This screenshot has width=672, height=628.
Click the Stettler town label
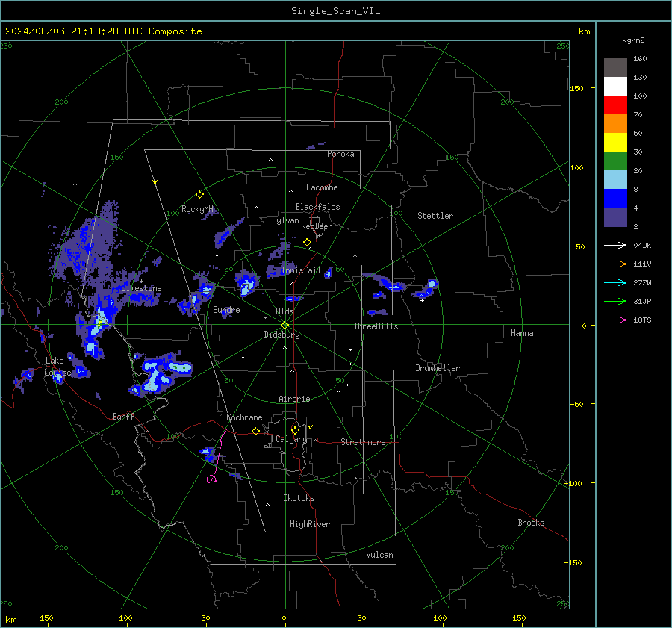[435, 216]
